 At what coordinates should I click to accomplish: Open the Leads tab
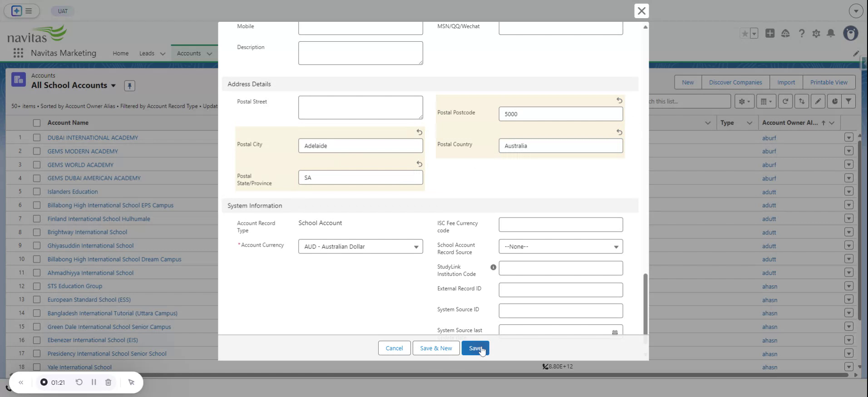point(147,53)
